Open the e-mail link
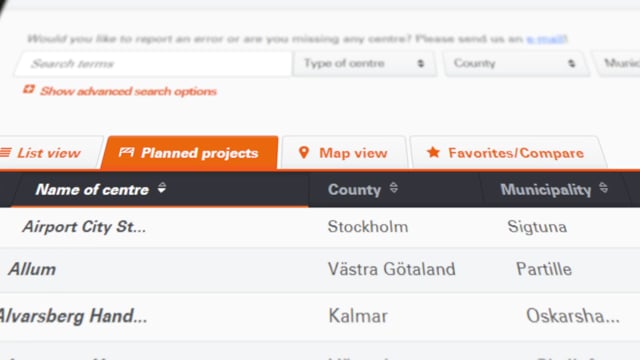 point(546,39)
